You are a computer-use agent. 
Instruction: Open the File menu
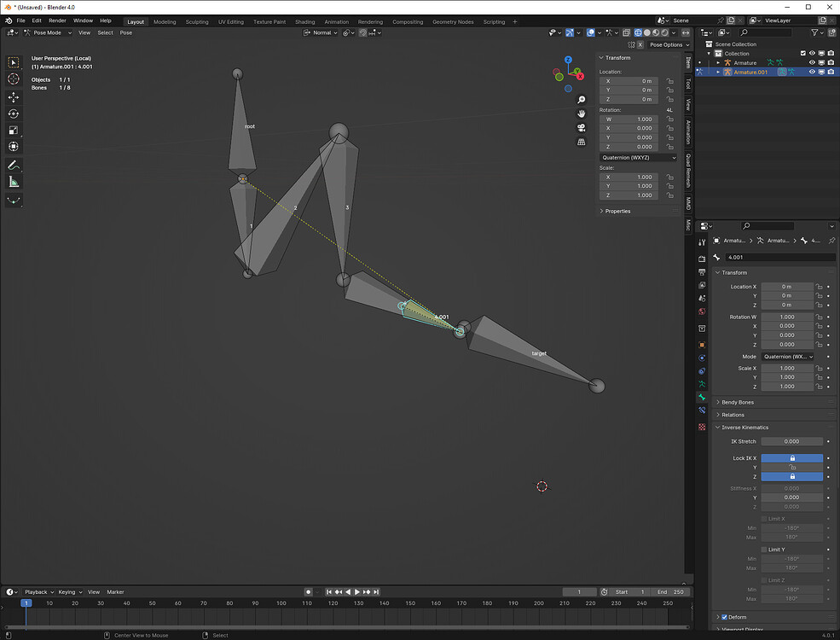(20, 20)
